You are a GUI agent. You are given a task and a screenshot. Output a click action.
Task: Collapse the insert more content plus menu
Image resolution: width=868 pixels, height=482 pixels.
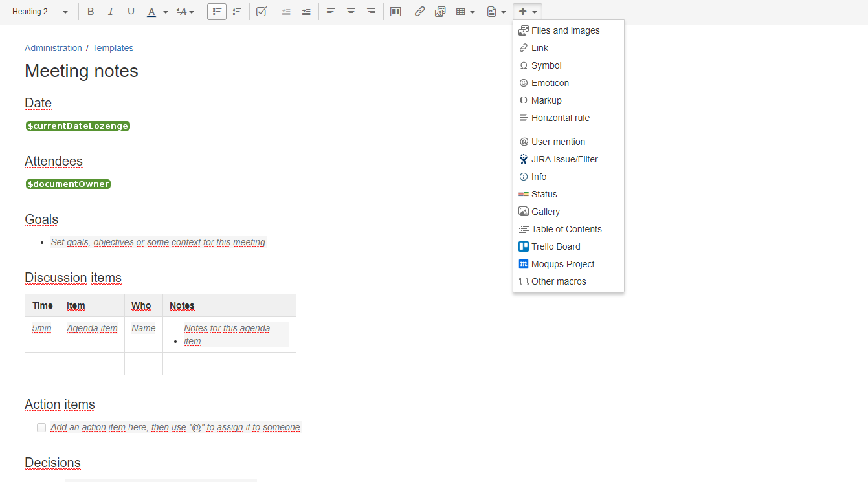(528, 12)
